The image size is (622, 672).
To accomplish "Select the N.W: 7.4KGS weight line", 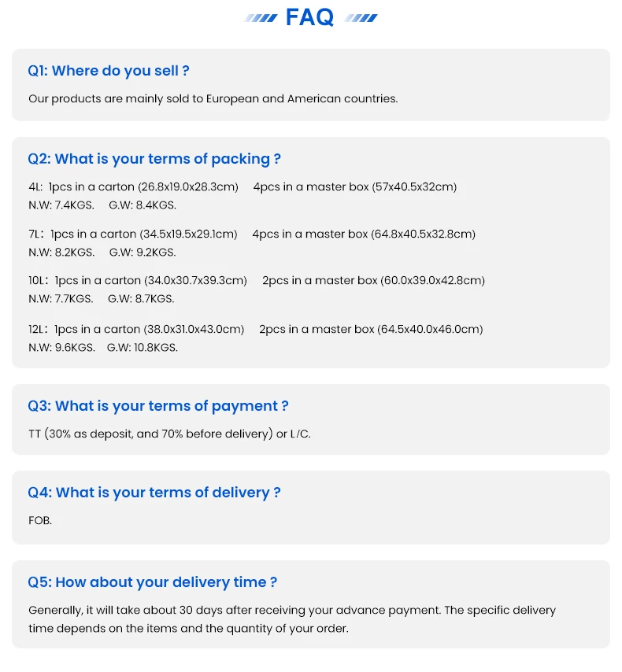I will pyautogui.click(x=102, y=205).
